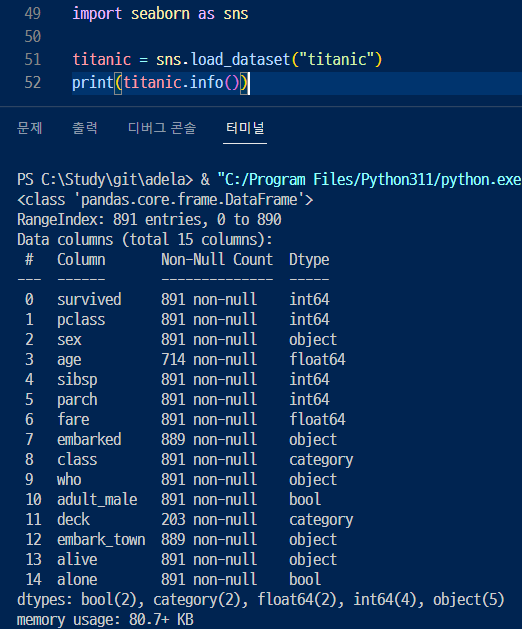Click the 'alive' column name
Viewport: 522px width, 629px height.
tap(77, 560)
